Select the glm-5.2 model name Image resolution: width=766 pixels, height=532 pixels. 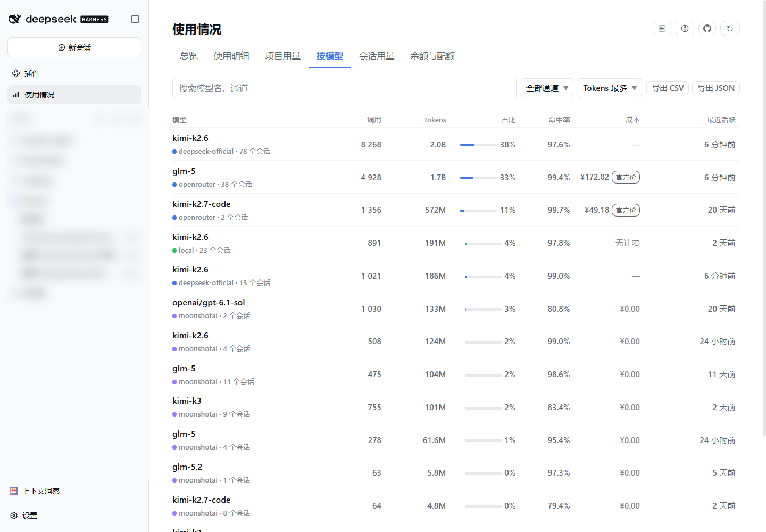click(x=187, y=467)
